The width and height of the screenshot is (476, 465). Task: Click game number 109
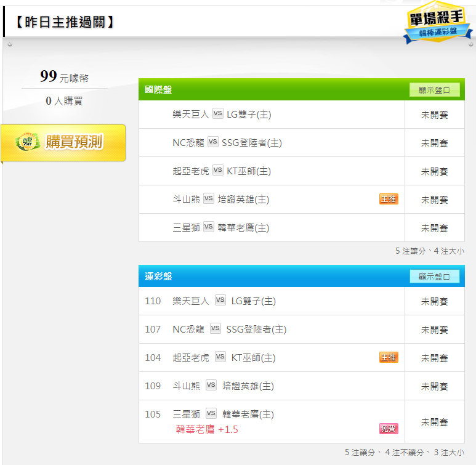153,386
